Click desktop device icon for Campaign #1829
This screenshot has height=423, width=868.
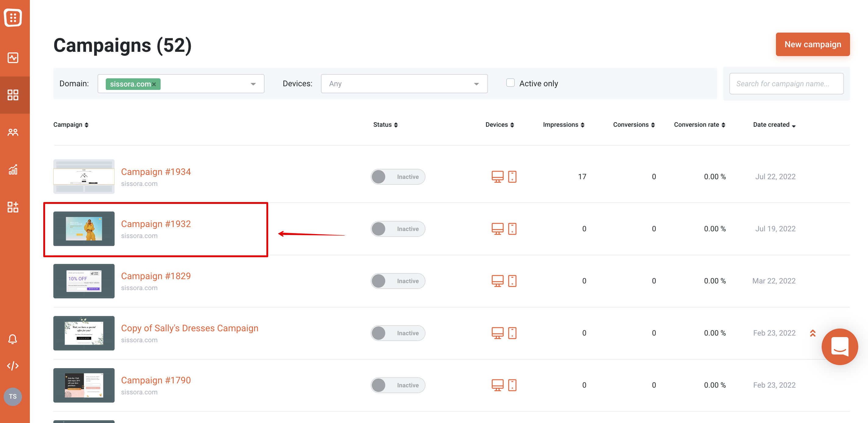(497, 281)
